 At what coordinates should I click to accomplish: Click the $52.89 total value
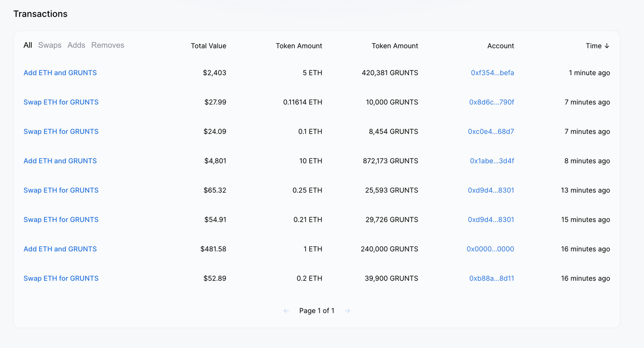[x=215, y=279]
